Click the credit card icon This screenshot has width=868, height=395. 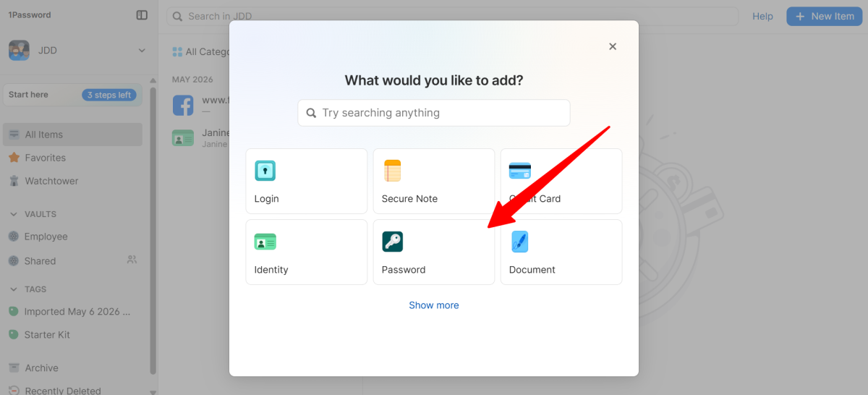click(520, 171)
